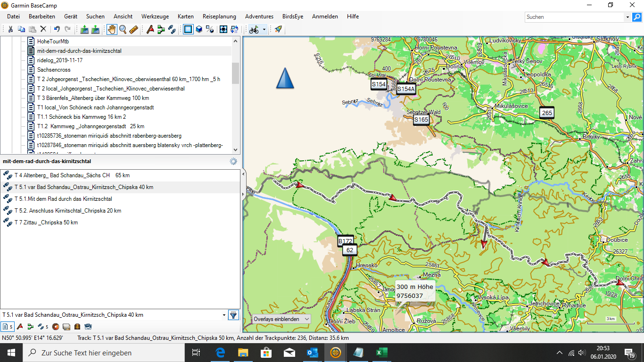The width and height of the screenshot is (644, 362).
Task: Click the Cut scissors toolbar icon
Action: [10, 29]
